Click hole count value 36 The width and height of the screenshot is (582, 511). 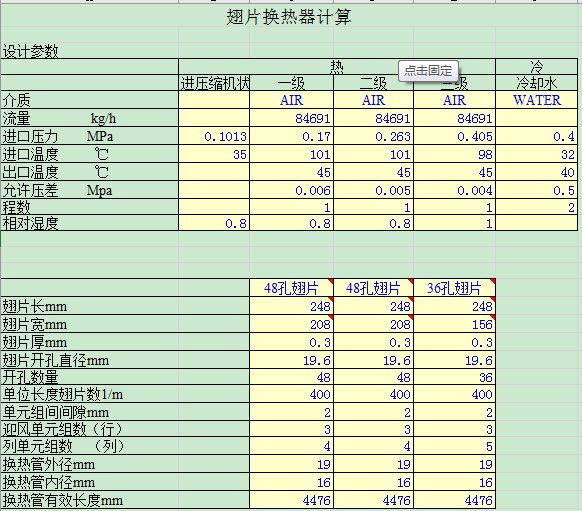(455, 377)
